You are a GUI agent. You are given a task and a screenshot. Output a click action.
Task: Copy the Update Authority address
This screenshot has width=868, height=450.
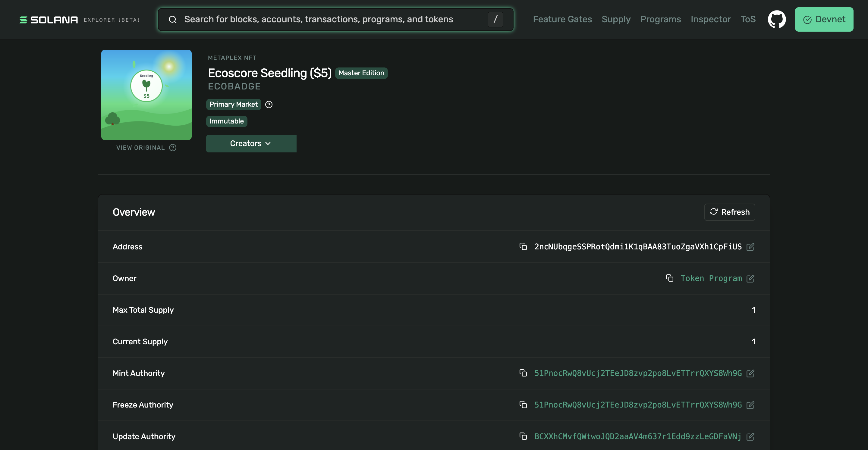point(523,436)
